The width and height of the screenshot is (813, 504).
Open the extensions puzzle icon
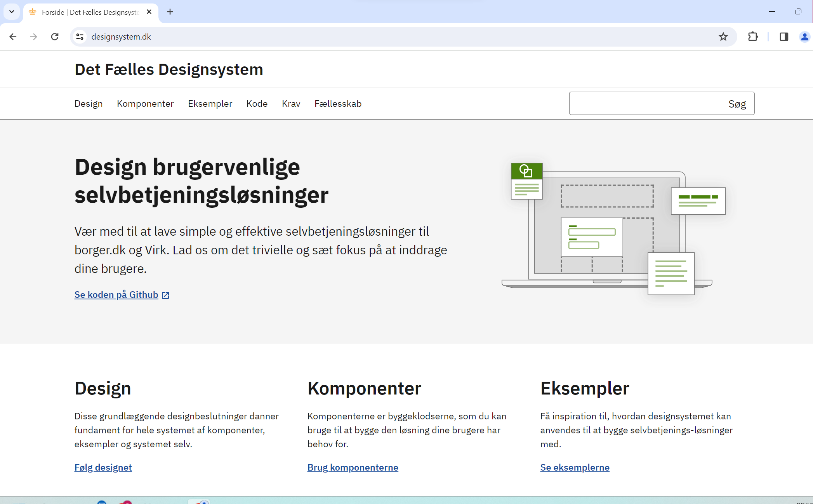click(752, 36)
